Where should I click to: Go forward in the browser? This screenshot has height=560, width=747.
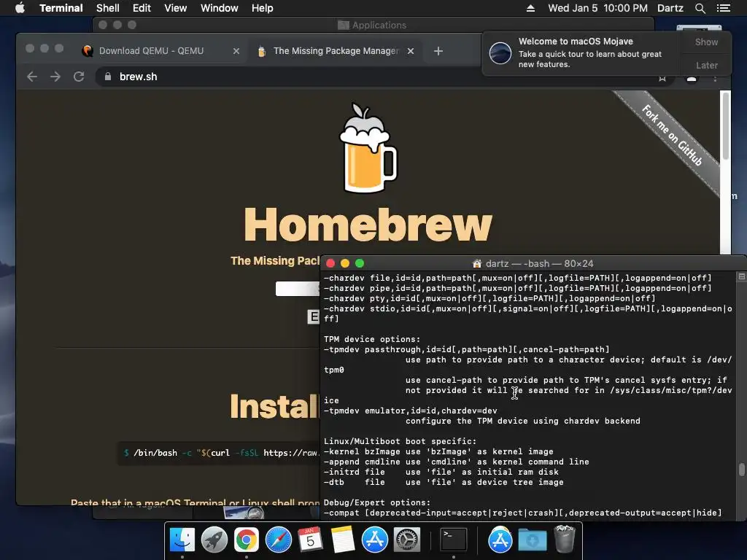[55, 77]
